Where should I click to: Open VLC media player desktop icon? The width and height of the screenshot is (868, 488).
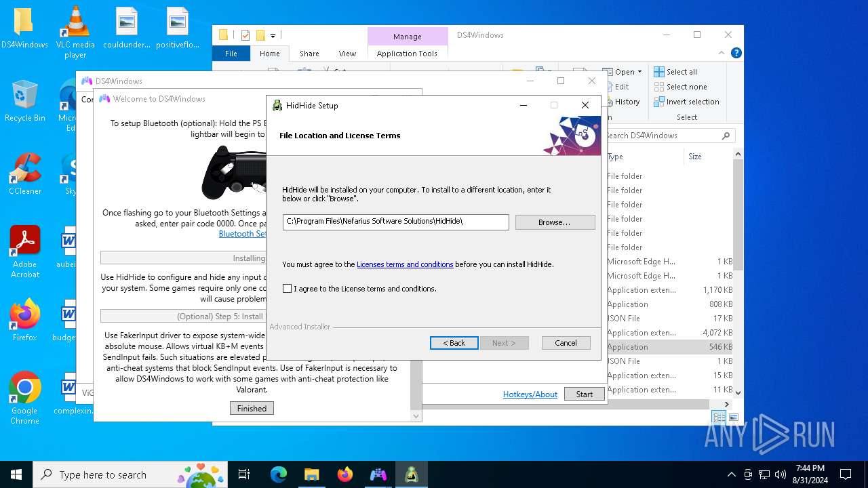tap(75, 33)
